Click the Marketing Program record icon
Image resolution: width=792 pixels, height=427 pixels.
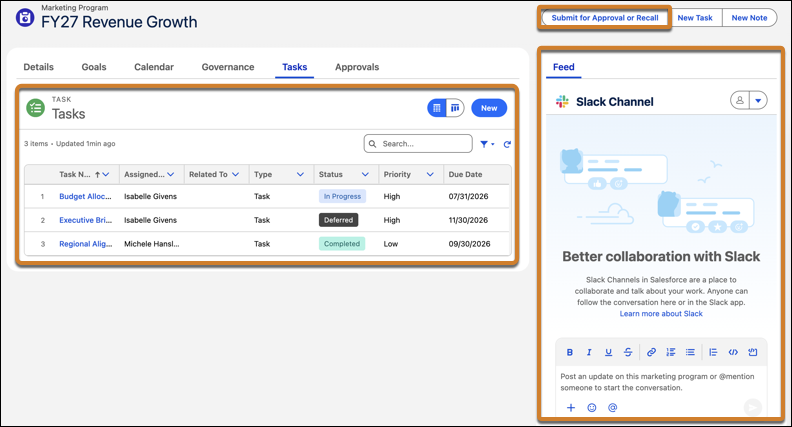pos(25,17)
